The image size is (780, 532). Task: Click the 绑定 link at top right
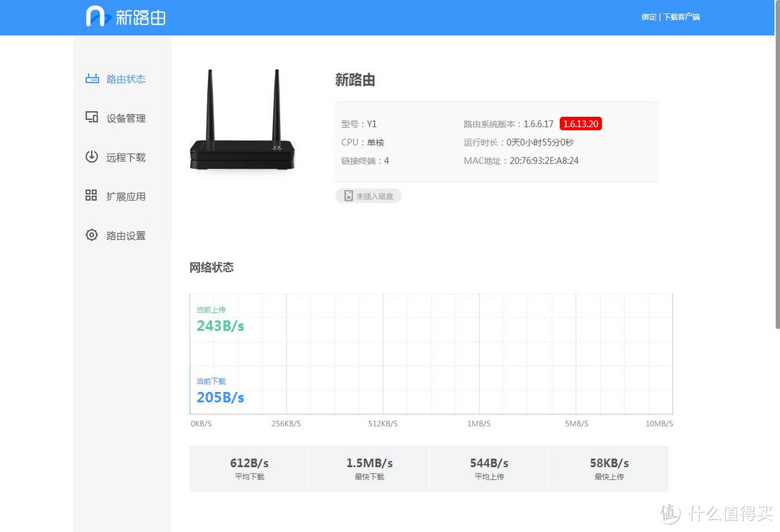pos(649,17)
